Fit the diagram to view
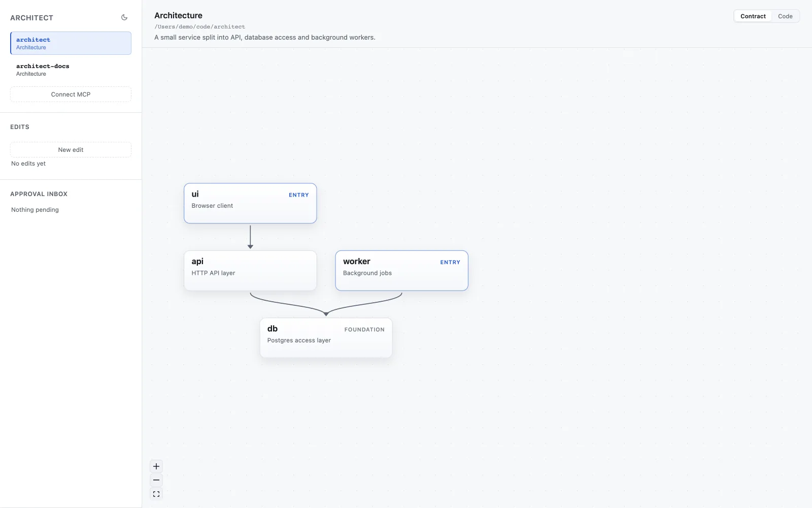812x508 pixels. pyautogui.click(x=156, y=494)
